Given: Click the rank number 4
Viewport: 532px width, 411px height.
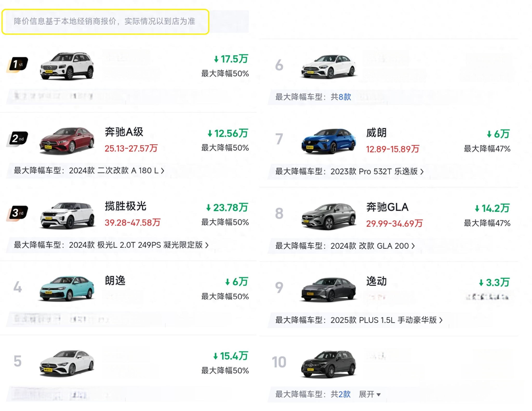Looking at the screenshot, I should coord(18,287).
